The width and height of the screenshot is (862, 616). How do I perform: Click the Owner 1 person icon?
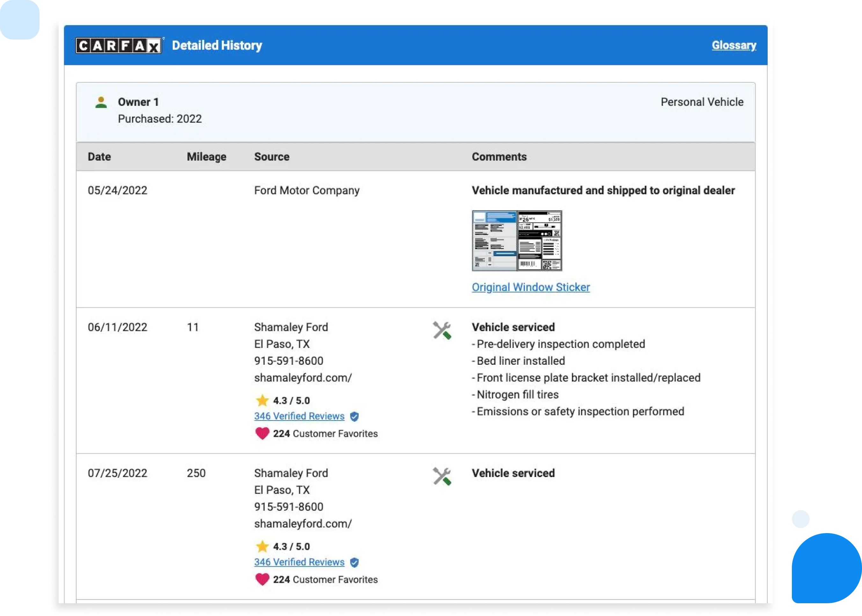101,102
